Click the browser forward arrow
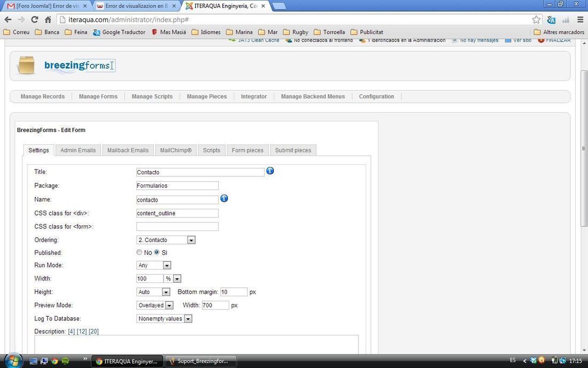The height and width of the screenshot is (368, 588). tap(21, 19)
